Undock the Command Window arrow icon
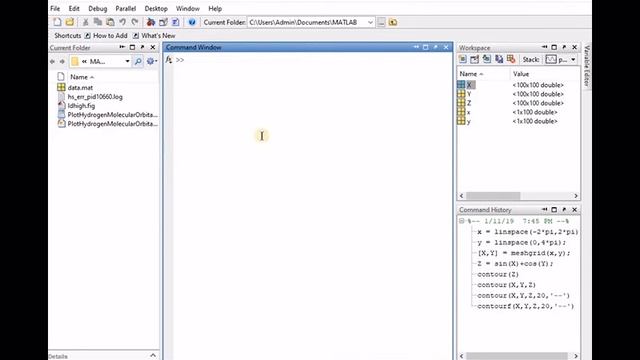The width and height of the screenshot is (640, 360). [436, 47]
